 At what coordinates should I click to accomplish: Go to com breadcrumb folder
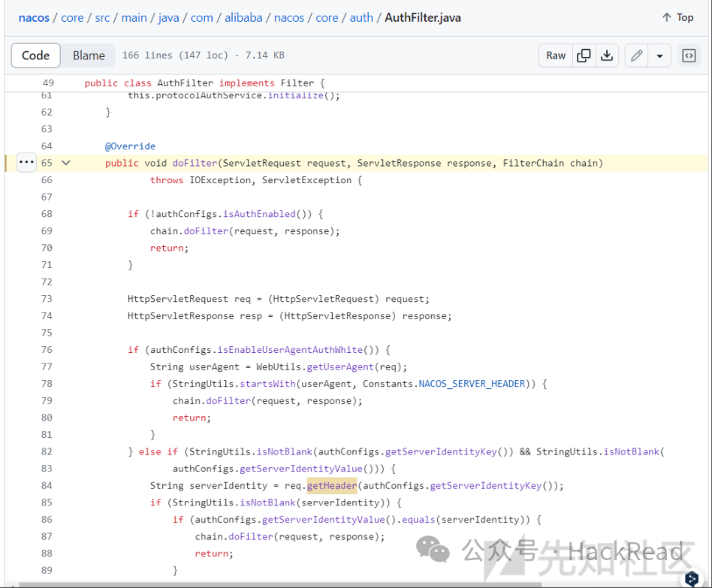(201, 18)
